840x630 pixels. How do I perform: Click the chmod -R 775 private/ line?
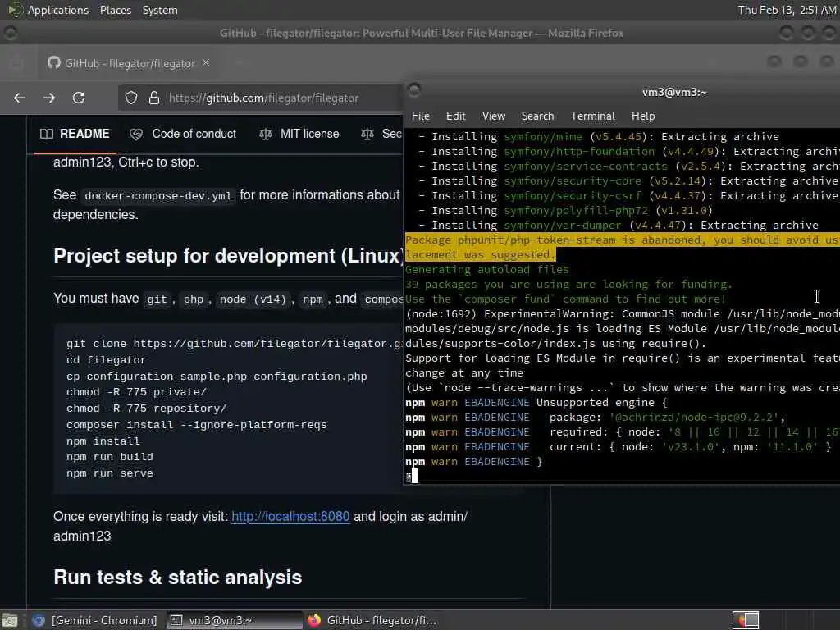(x=136, y=392)
